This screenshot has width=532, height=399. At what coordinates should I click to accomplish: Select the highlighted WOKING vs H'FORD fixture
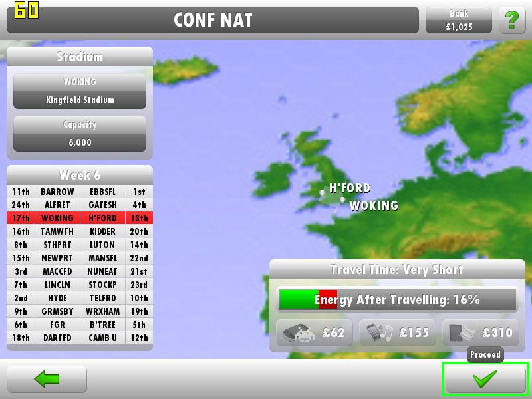point(80,218)
